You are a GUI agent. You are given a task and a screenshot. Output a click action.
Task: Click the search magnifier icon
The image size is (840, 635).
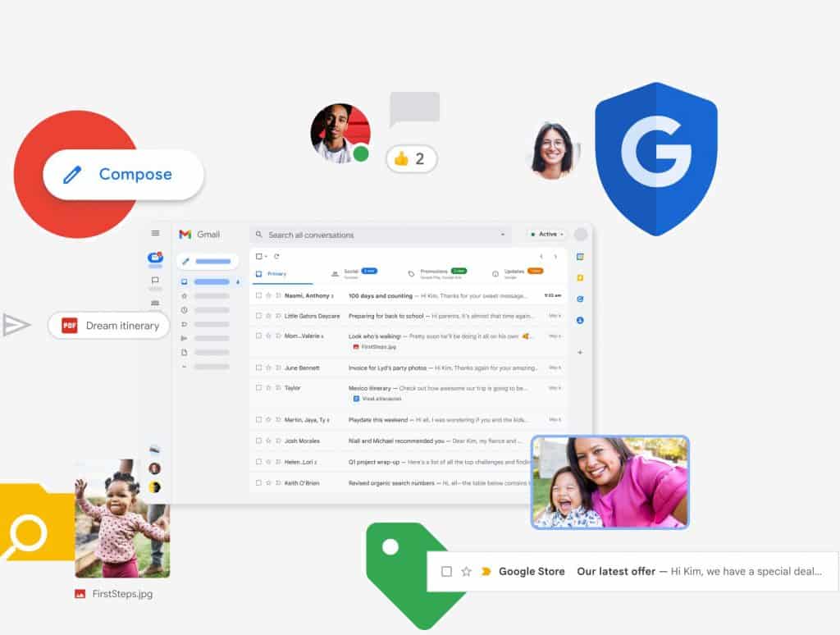tap(258, 234)
